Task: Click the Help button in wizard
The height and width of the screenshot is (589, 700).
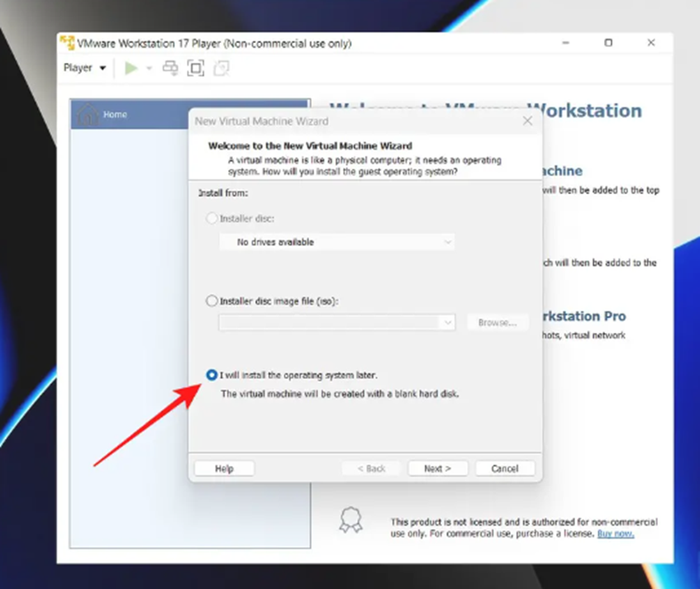Action: (225, 468)
